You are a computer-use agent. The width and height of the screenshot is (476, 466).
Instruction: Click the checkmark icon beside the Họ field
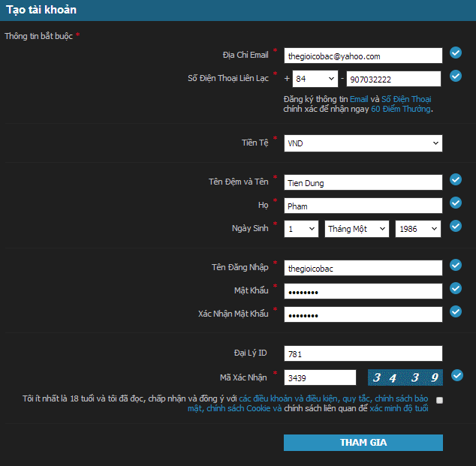coord(456,203)
